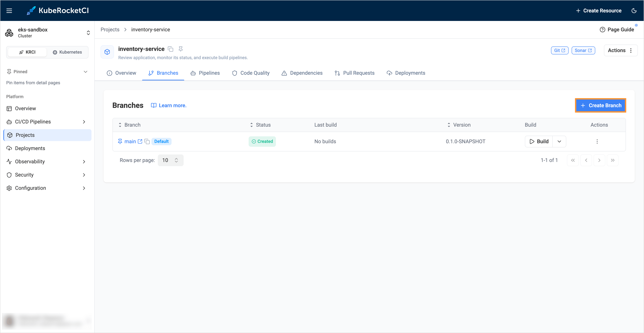The height and width of the screenshot is (333, 644).
Task: Click the Security shield icon
Action: click(x=9, y=175)
